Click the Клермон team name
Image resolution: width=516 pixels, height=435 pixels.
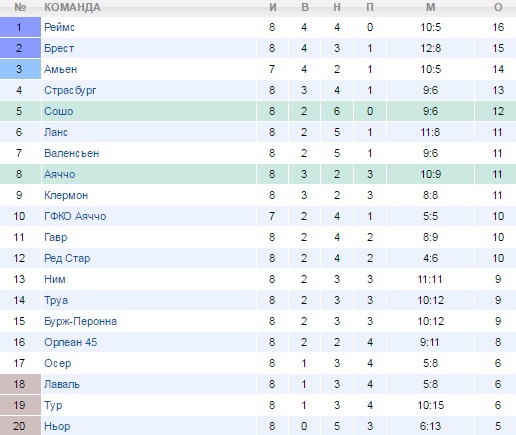[x=66, y=195]
